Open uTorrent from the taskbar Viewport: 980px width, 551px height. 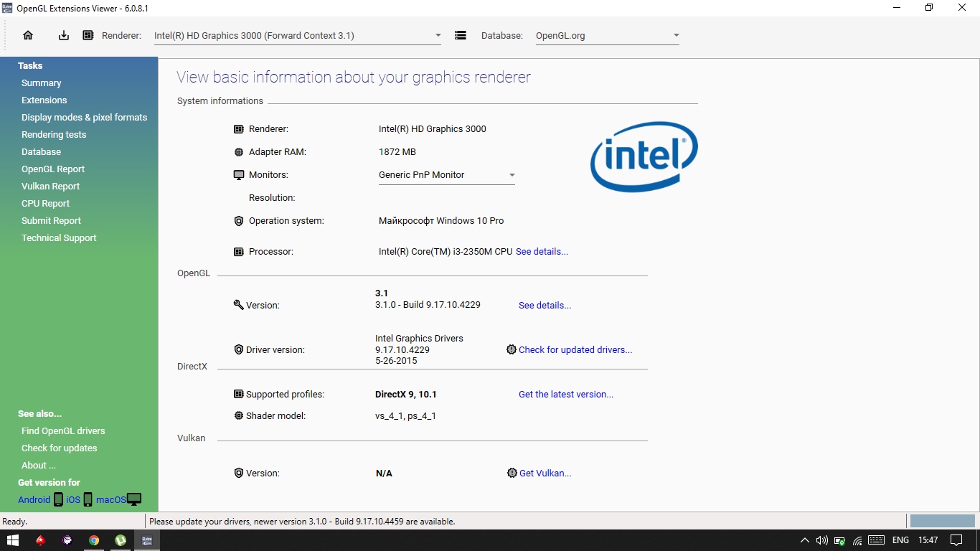click(121, 540)
